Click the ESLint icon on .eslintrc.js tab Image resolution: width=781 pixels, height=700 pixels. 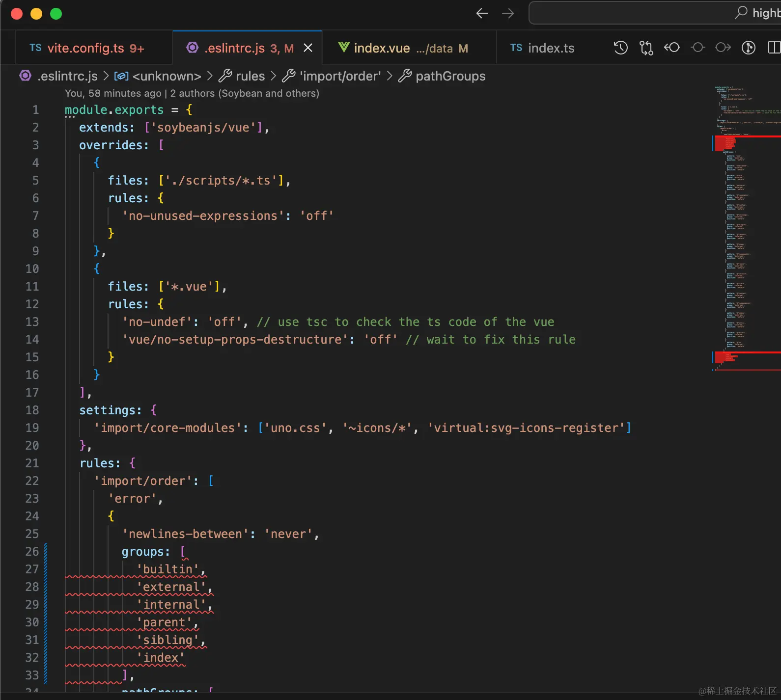pos(193,48)
